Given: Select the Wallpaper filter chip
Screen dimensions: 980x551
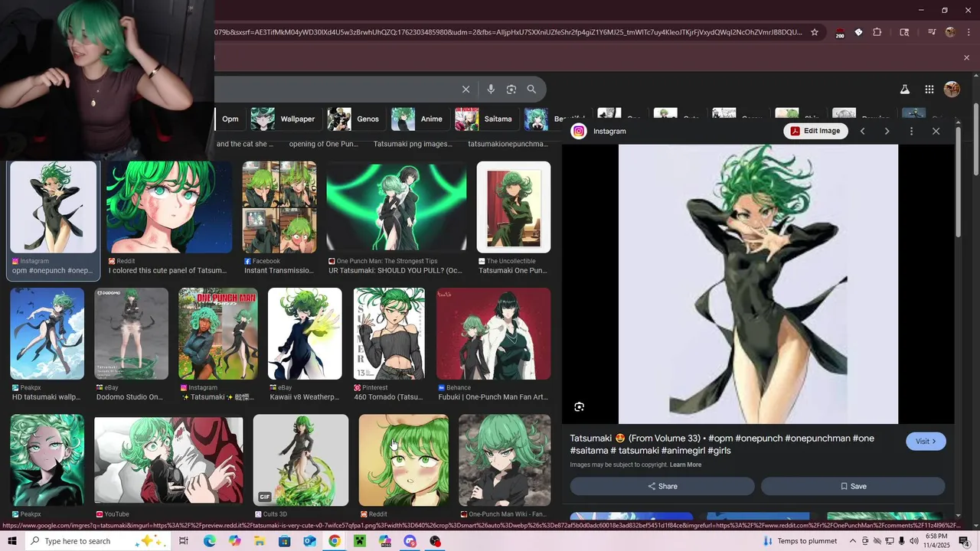Looking at the screenshot, I should point(283,119).
